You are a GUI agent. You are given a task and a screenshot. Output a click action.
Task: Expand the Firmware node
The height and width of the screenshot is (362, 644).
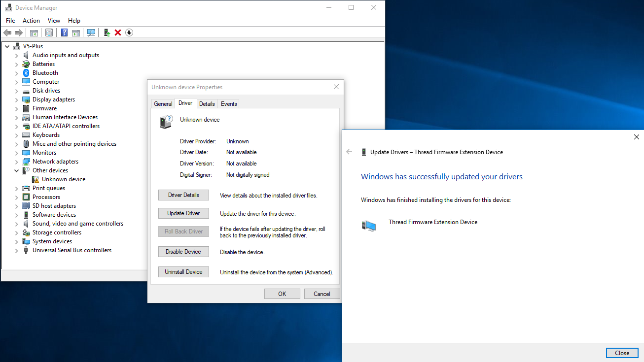pyautogui.click(x=16, y=108)
